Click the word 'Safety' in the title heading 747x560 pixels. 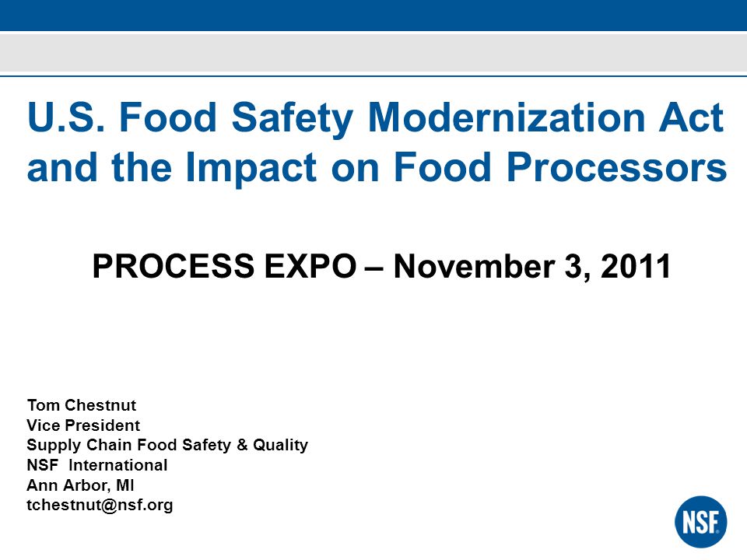(292, 119)
